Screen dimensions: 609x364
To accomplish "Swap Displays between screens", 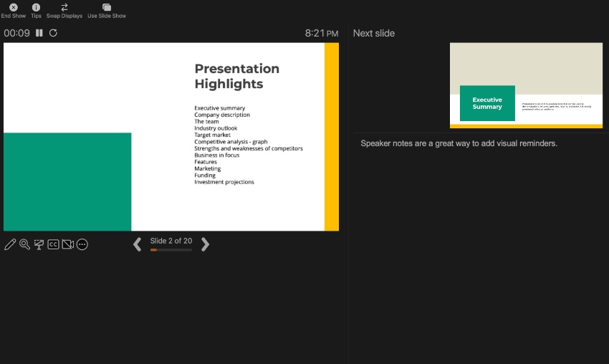I will click(64, 11).
